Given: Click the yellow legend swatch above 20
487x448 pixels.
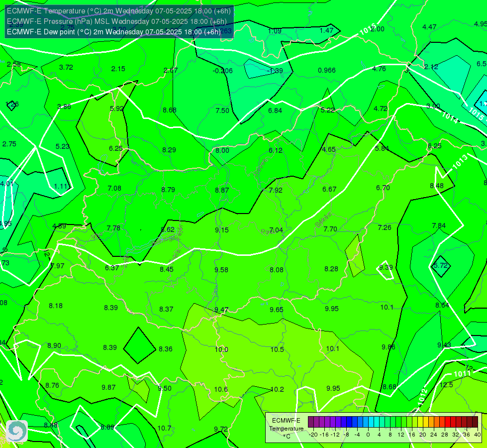Looking at the screenshot, I should tap(420, 422).
